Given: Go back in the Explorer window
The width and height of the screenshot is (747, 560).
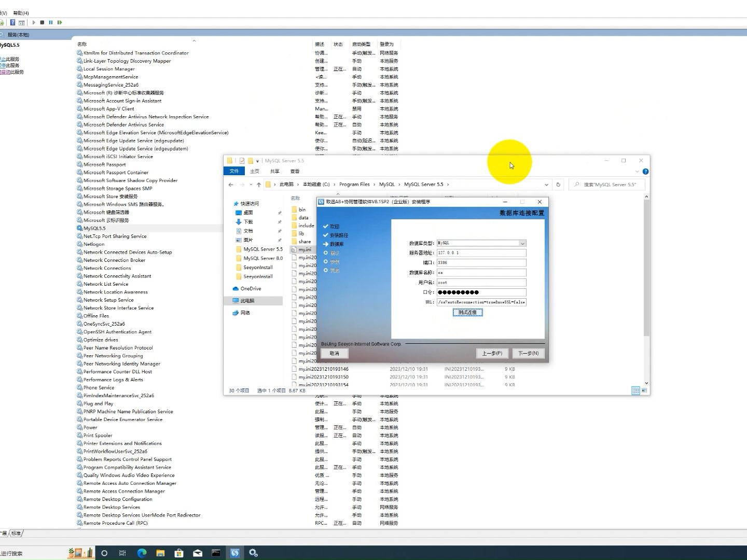Looking at the screenshot, I should click(x=231, y=185).
